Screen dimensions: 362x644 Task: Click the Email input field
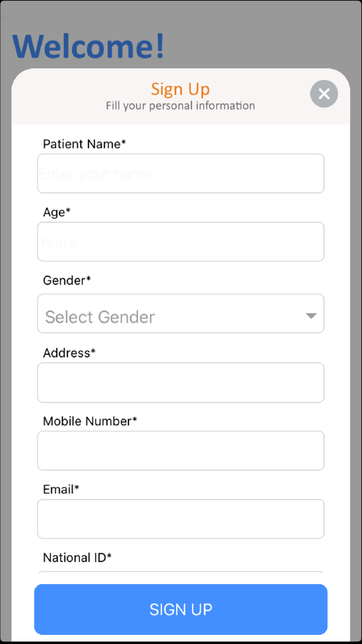180,519
